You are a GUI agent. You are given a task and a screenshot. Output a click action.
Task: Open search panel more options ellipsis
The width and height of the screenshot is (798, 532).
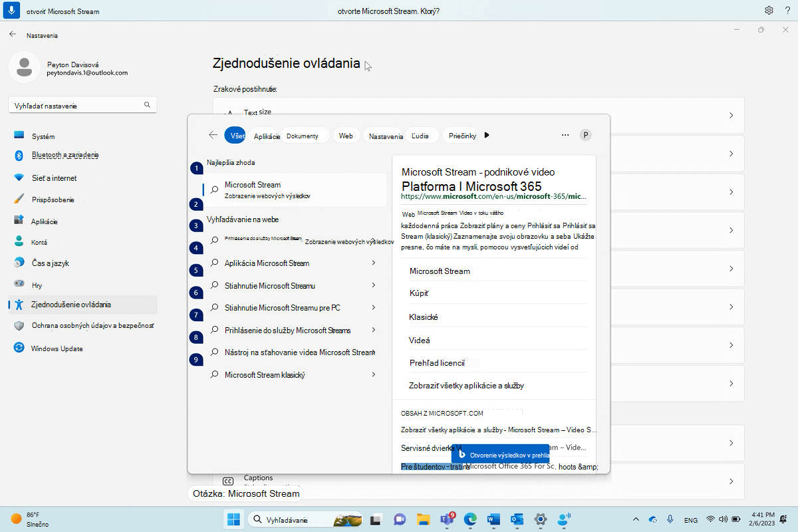click(565, 135)
